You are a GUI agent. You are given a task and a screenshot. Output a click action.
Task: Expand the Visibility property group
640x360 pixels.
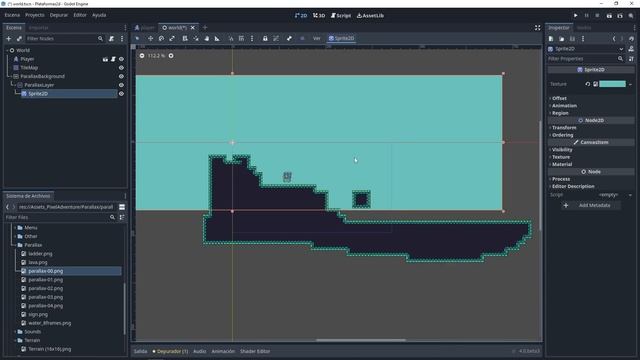pyautogui.click(x=561, y=150)
